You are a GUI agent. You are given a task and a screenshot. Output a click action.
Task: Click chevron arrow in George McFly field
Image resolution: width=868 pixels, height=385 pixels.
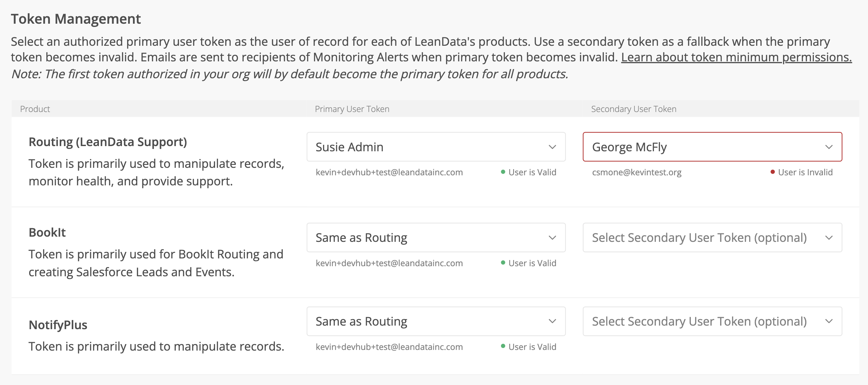(x=828, y=147)
